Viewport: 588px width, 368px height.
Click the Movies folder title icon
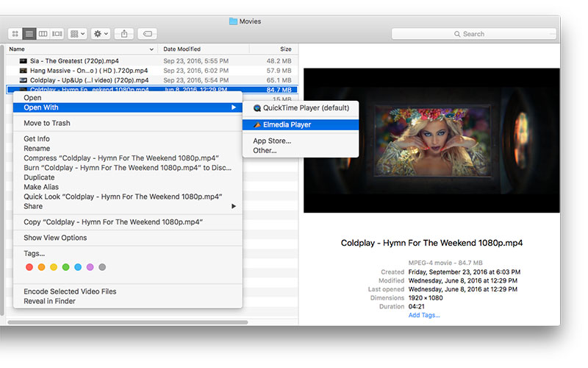point(233,21)
